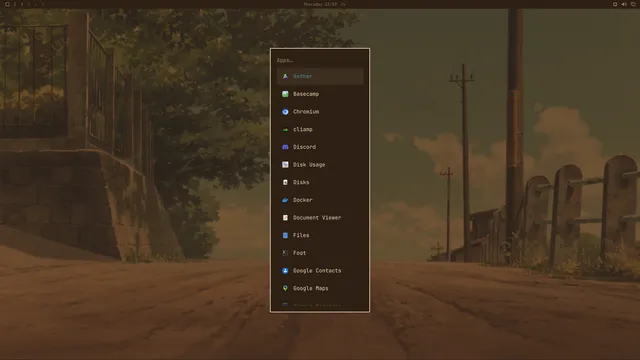640x360 pixels.
Task: Open the Disk Usage app icon
Action: [x=285, y=164]
